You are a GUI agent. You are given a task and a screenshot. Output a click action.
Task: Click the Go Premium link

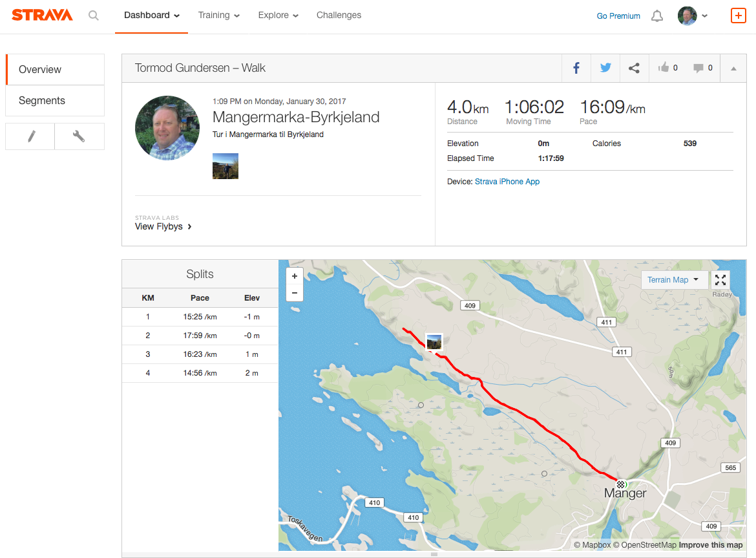click(618, 16)
